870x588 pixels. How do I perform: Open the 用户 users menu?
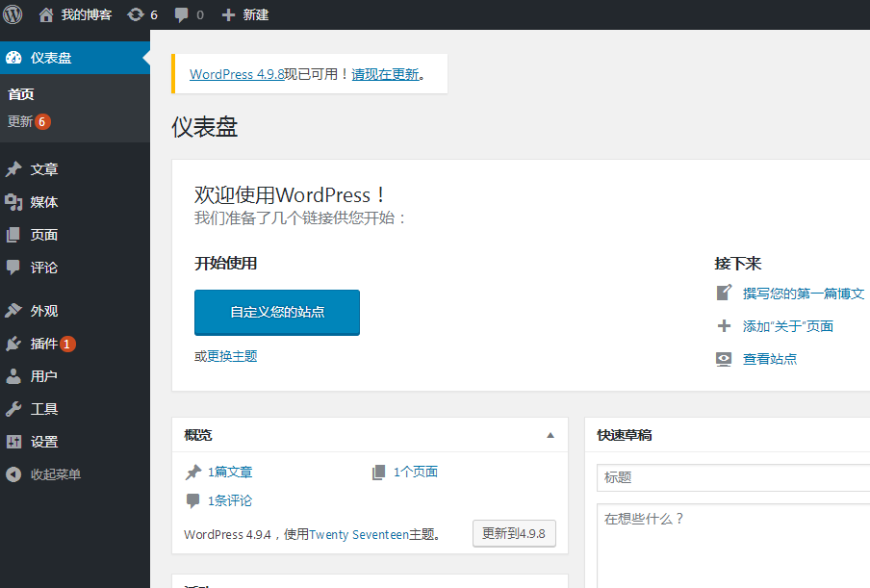pos(43,376)
